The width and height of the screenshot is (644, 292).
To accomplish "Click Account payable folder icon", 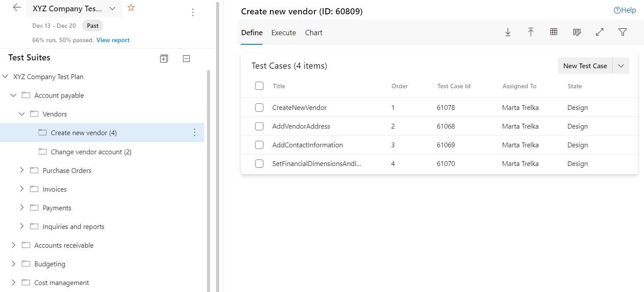I will [x=26, y=95].
